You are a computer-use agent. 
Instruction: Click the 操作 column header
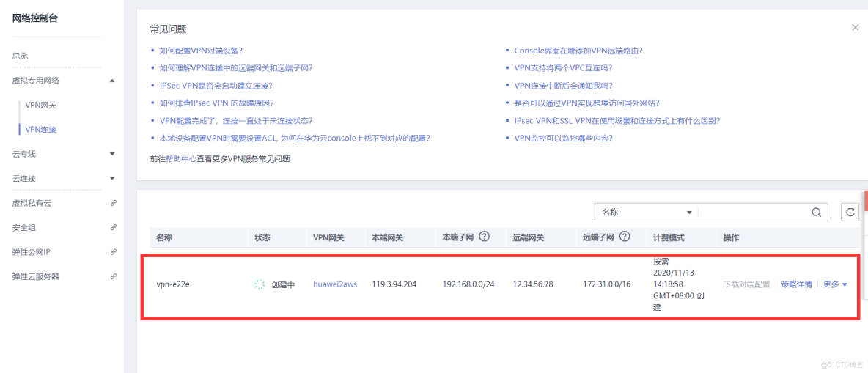(731, 237)
